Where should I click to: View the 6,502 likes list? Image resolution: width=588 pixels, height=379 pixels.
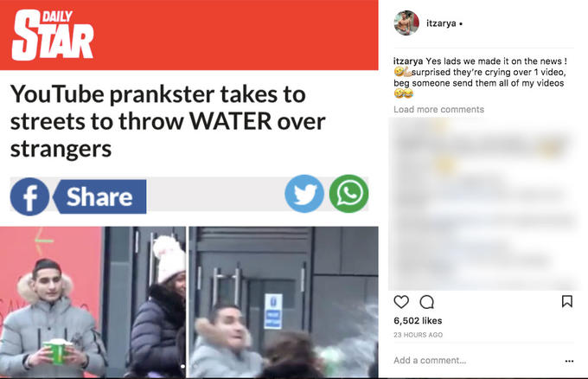pos(418,321)
